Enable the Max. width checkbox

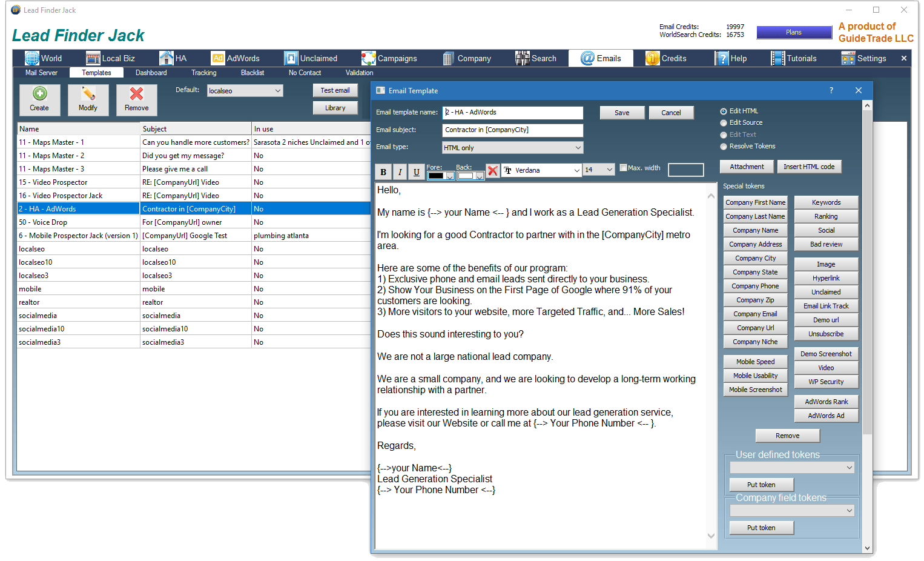coord(623,168)
